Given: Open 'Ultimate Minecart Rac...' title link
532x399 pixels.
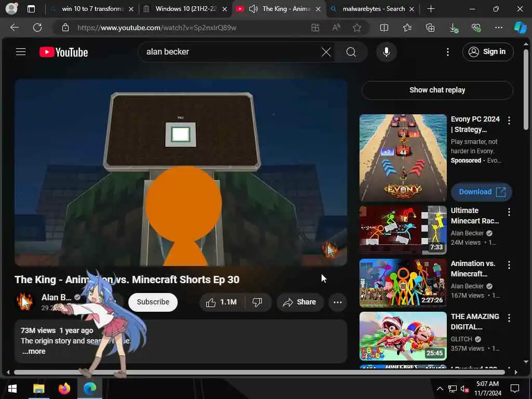Looking at the screenshot, I should (x=475, y=216).
